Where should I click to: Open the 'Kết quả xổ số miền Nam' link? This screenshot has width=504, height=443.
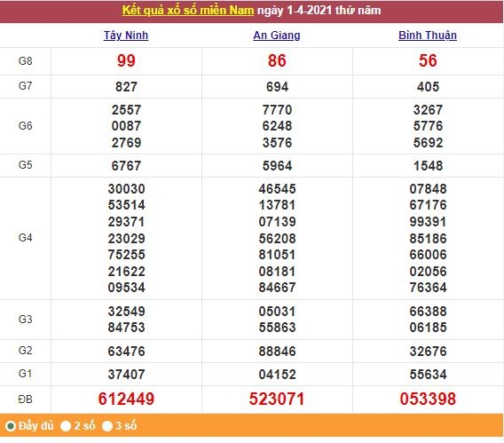[188, 11]
